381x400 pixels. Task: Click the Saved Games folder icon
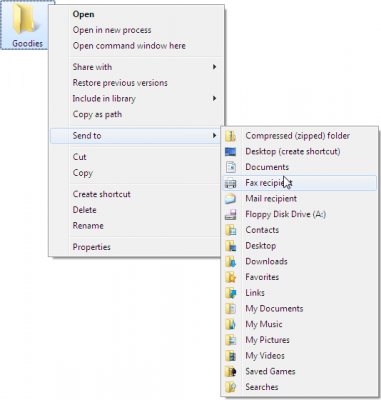pos(230,371)
